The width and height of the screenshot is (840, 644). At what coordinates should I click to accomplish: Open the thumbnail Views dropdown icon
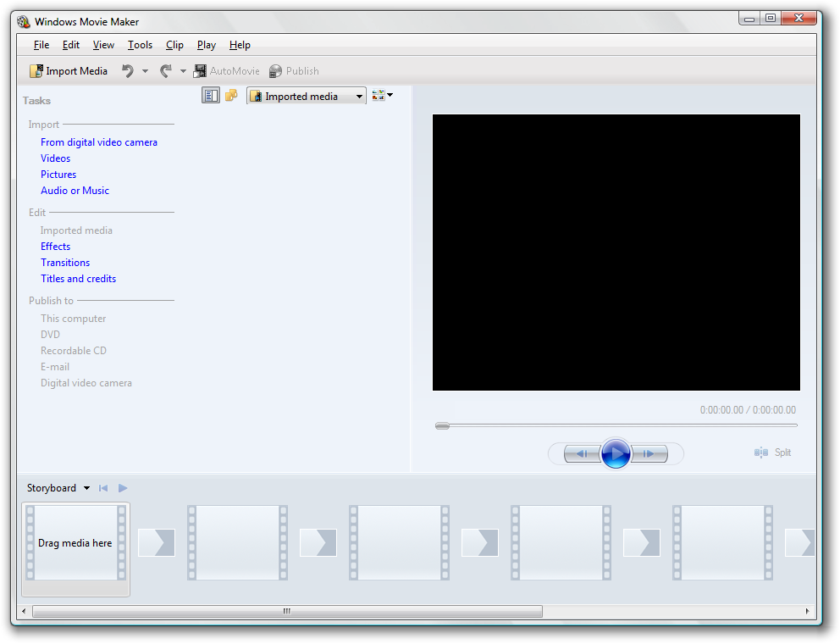(x=382, y=96)
